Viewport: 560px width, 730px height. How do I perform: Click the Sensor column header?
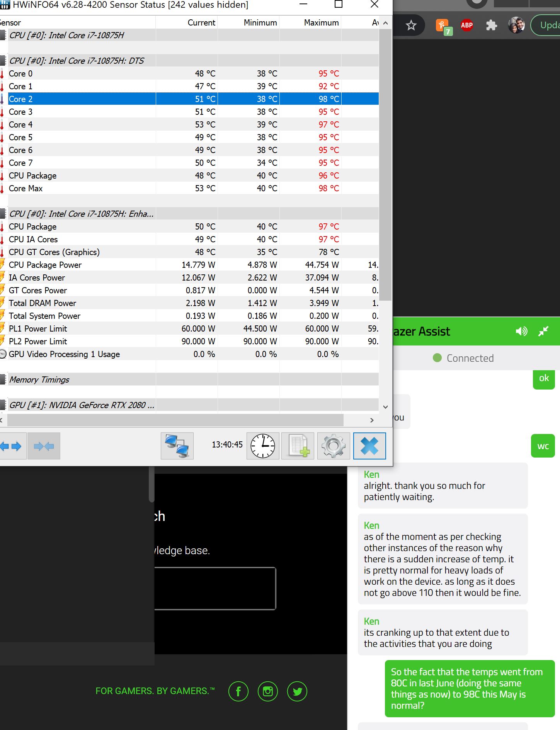77,22
